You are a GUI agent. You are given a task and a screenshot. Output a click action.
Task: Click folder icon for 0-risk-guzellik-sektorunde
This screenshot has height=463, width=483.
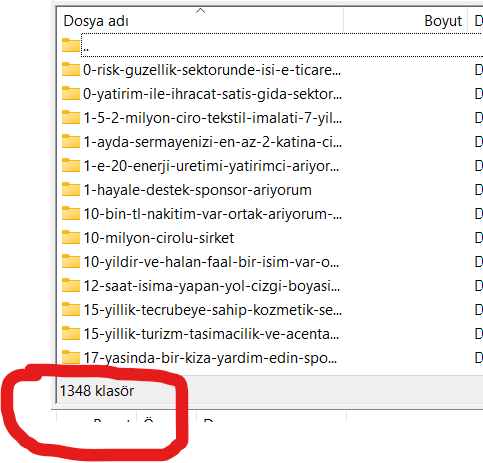point(71,69)
